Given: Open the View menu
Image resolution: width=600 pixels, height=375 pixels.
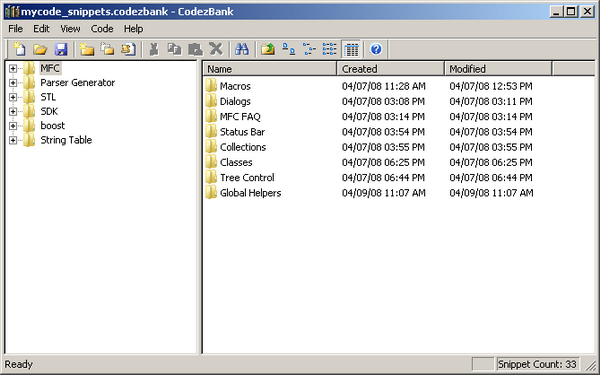Looking at the screenshot, I should [70, 29].
